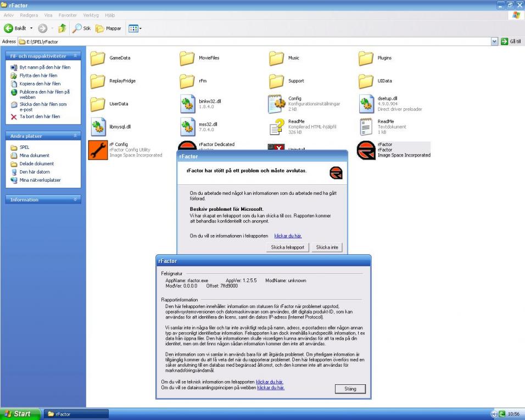Collapse the Fil- och mappaktiviteter panel
The image size is (525, 420).
(x=76, y=56)
